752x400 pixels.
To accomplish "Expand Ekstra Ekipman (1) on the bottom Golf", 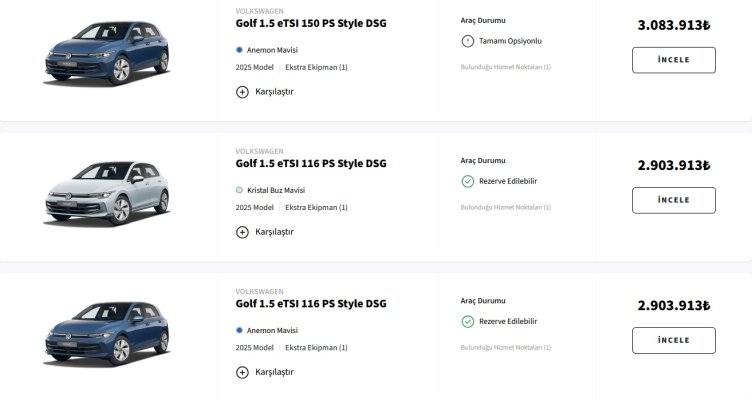I will tap(316, 347).
